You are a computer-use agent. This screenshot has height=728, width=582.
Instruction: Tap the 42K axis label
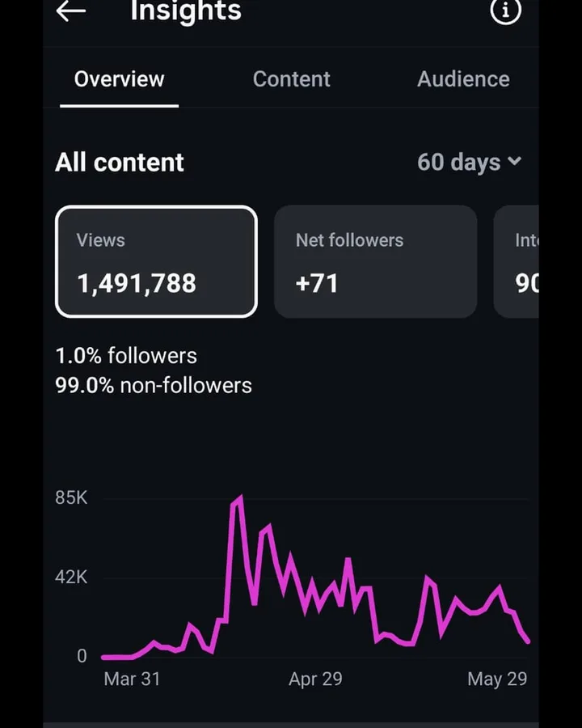pyautogui.click(x=71, y=577)
